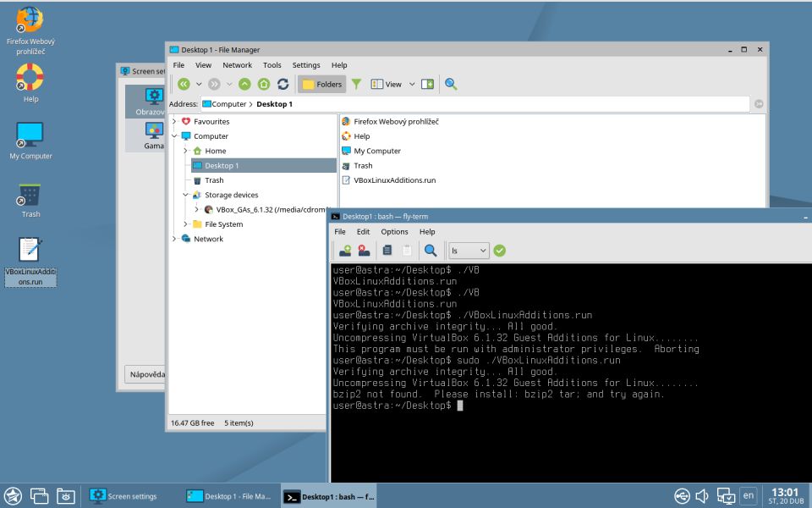Open File menu in File Manager
The width and height of the screenshot is (812, 508).
point(178,65)
